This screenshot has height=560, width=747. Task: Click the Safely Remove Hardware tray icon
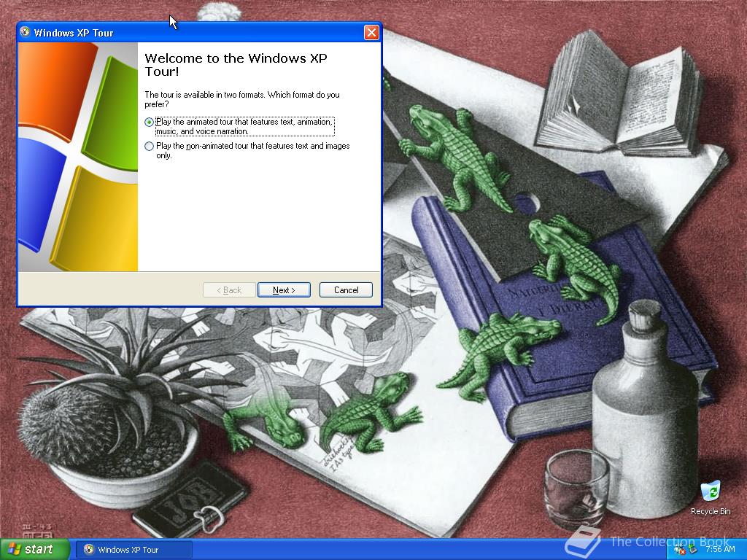point(693,550)
